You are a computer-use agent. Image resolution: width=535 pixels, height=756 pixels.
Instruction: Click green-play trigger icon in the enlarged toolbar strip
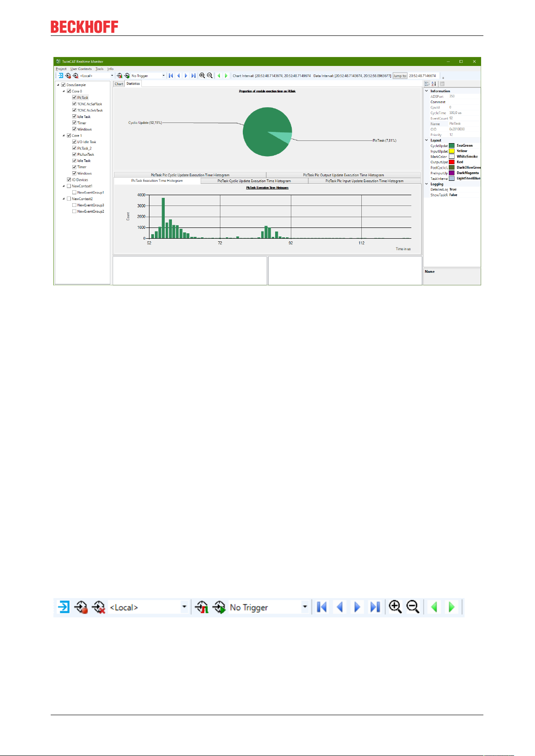point(219,607)
